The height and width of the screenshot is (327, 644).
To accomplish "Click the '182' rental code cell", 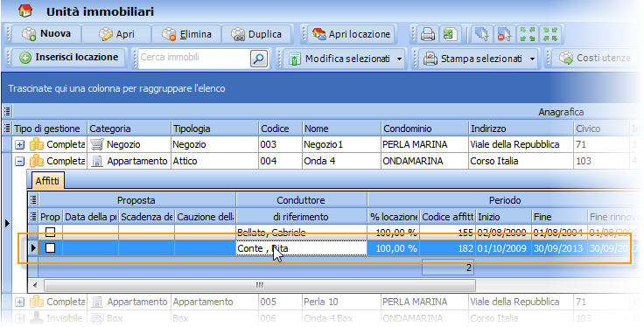I will 448,247.
